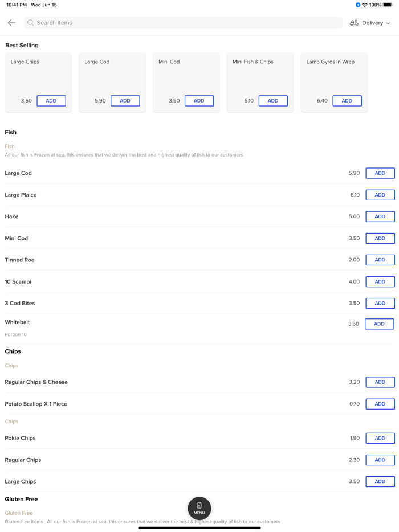Click the Best Selling heading
The height and width of the screenshot is (532, 399).
click(22, 45)
